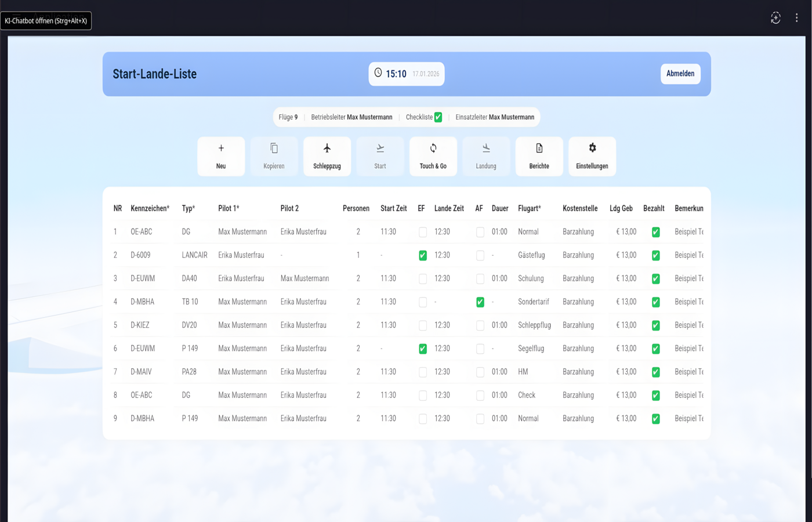Click the Start takeoff icon

(380, 148)
